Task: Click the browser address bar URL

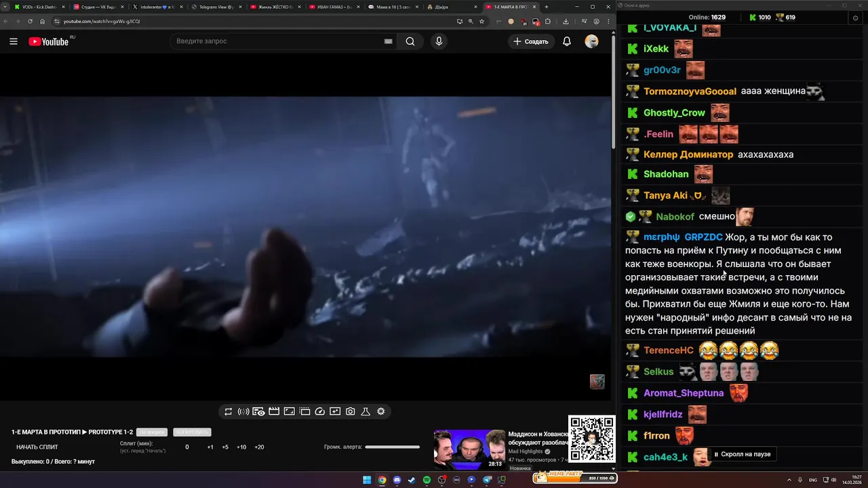Action: [x=102, y=21]
